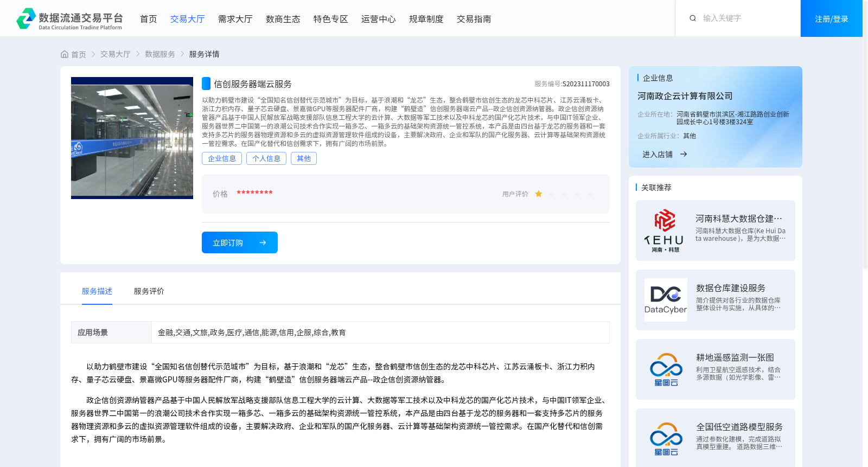Click the masked price ********

click(254, 193)
